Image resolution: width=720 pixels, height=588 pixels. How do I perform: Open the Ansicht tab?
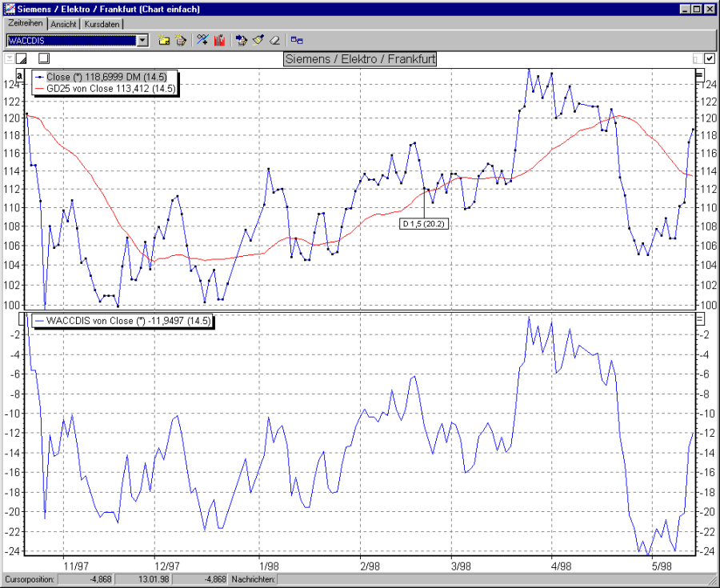point(64,24)
